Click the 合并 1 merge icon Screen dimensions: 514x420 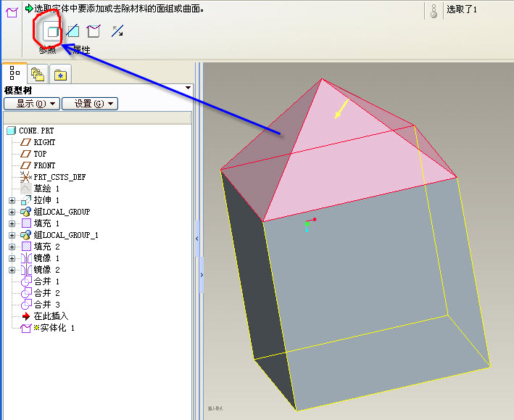26,281
